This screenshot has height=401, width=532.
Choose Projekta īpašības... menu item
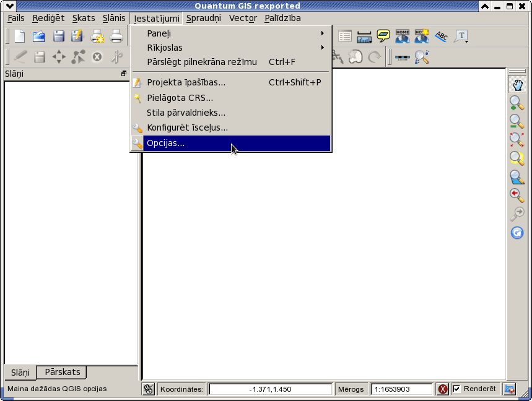point(231,82)
